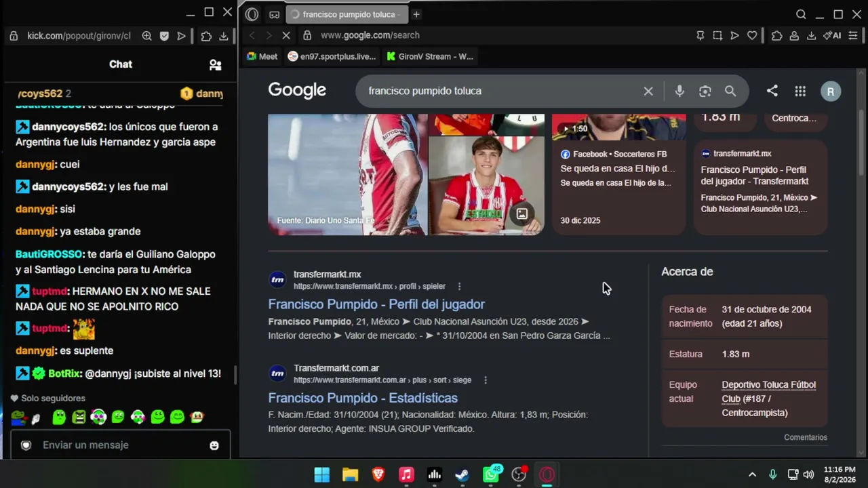Open WhatsApp from the taskbar

491,474
